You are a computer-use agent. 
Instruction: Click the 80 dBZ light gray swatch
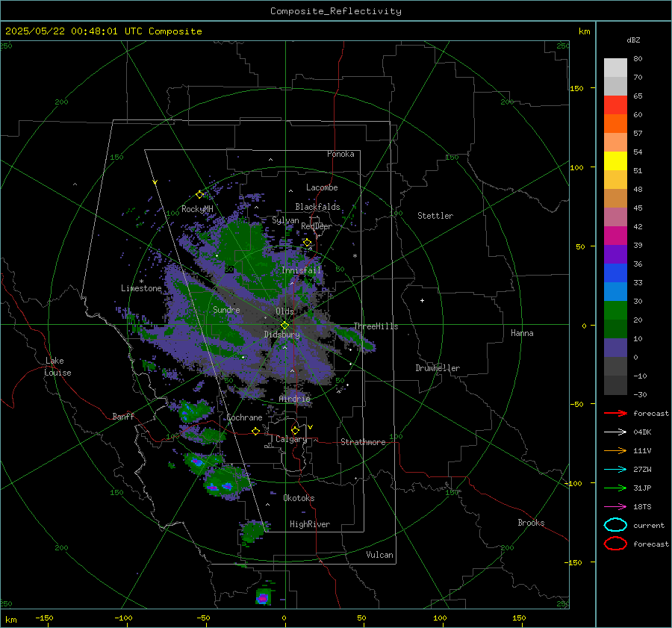(x=615, y=68)
